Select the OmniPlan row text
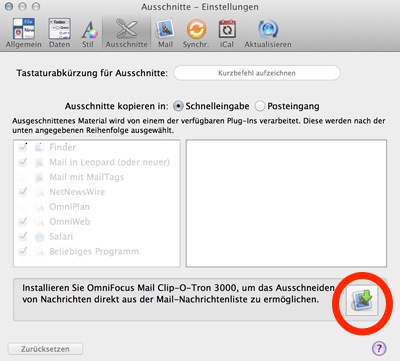Screen dimensions: 403x361 70,207
